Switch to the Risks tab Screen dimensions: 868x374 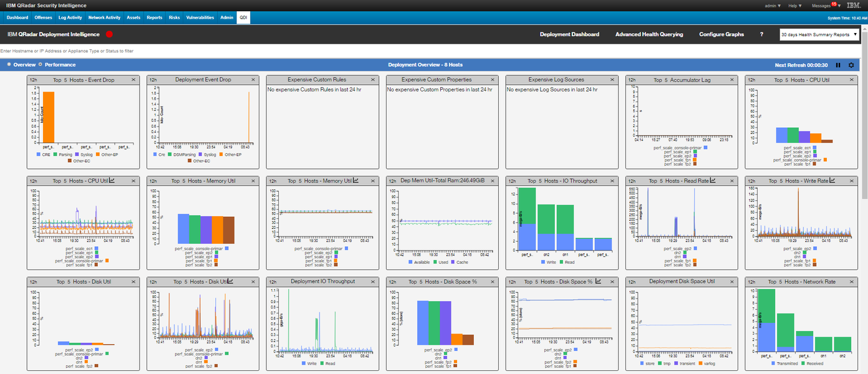[175, 17]
